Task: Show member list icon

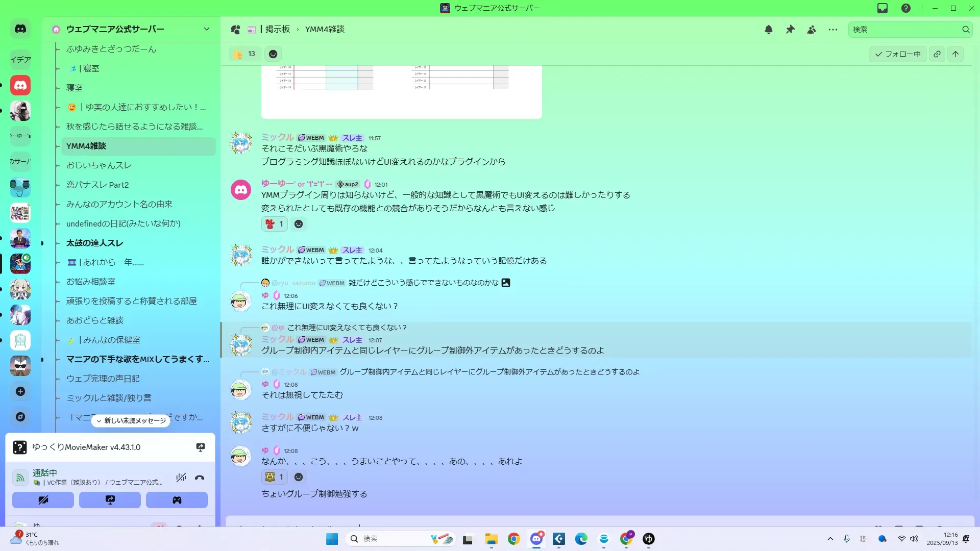Action: click(812, 30)
